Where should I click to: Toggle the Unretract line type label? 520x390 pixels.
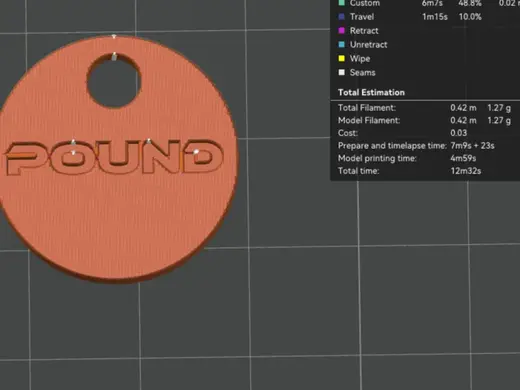point(368,44)
